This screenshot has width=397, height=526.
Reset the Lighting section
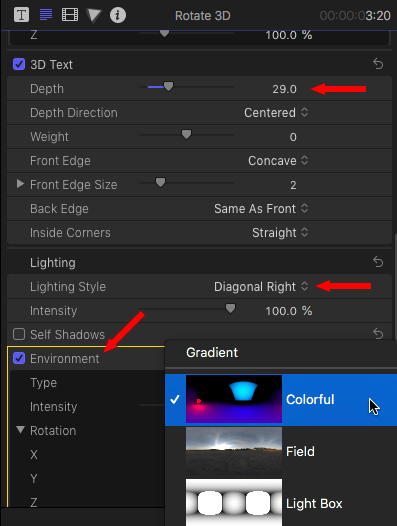click(x=378, y=262)
